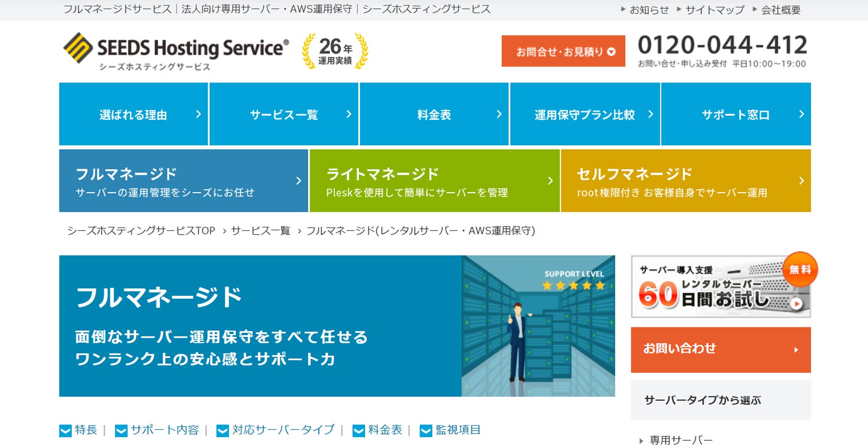Image resolution: width=868 pixels, height=448 pixels.
Task: Click the 60日間お試し server trial banner
Action: click(x=721, y=286)
